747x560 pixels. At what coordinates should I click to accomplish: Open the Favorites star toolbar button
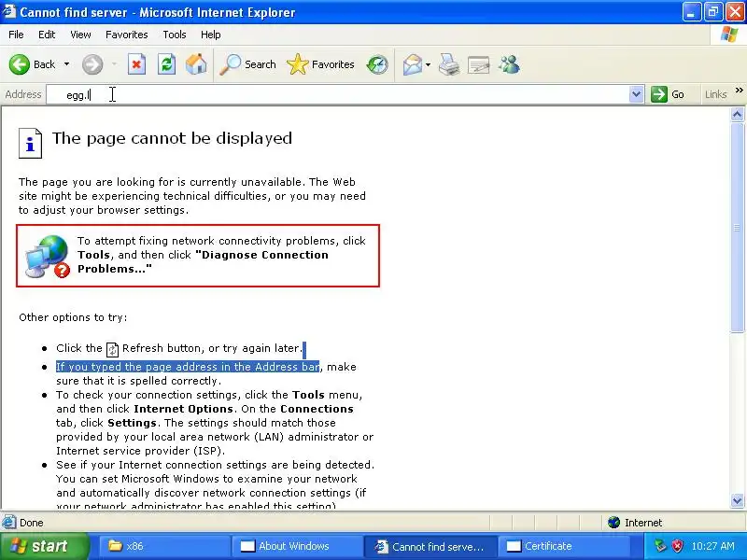click(320, 64)
